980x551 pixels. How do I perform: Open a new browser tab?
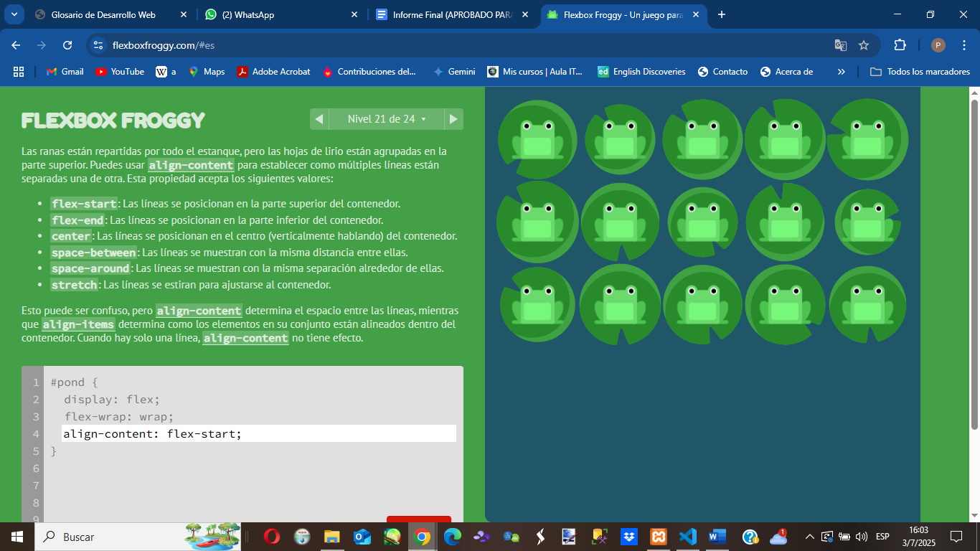click(x=722, y=14)
